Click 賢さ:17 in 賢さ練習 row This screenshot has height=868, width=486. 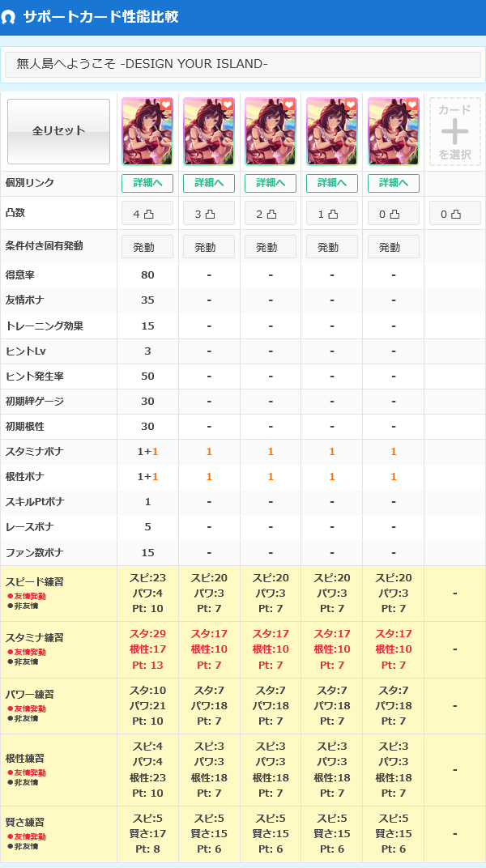pos(147,833)
